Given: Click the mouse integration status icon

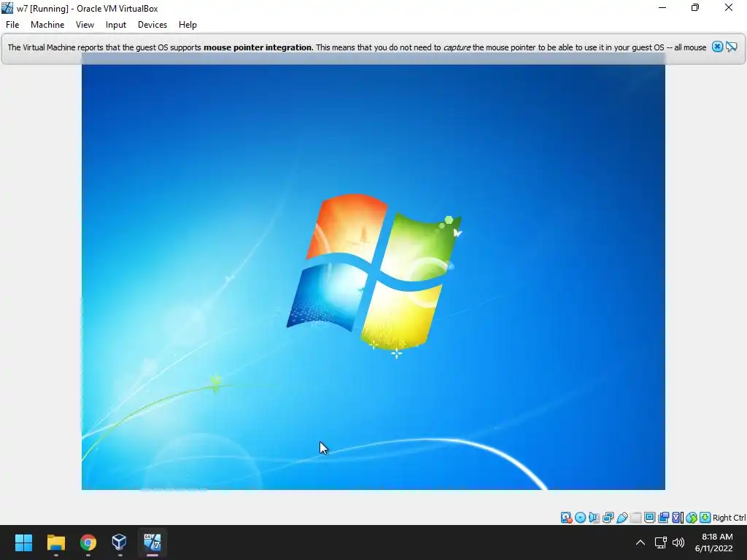Looking at the screenshot, I should pos(692,518).
